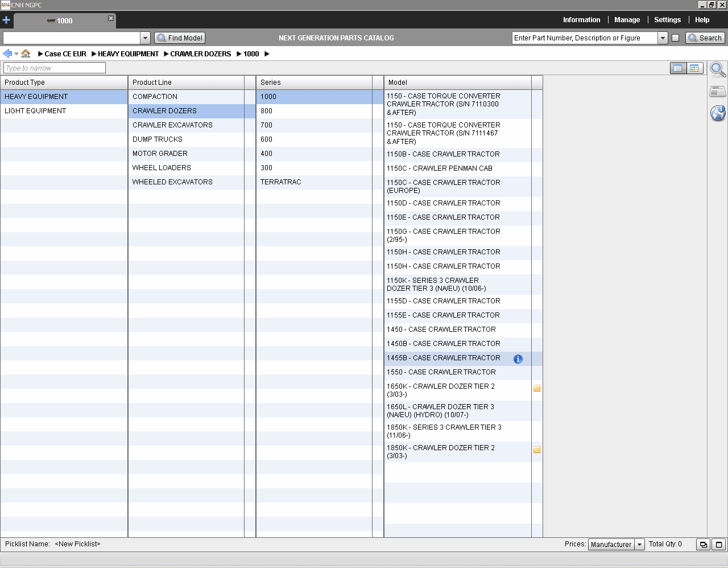Open the sidebar magnifier search panel

point(718,69)
